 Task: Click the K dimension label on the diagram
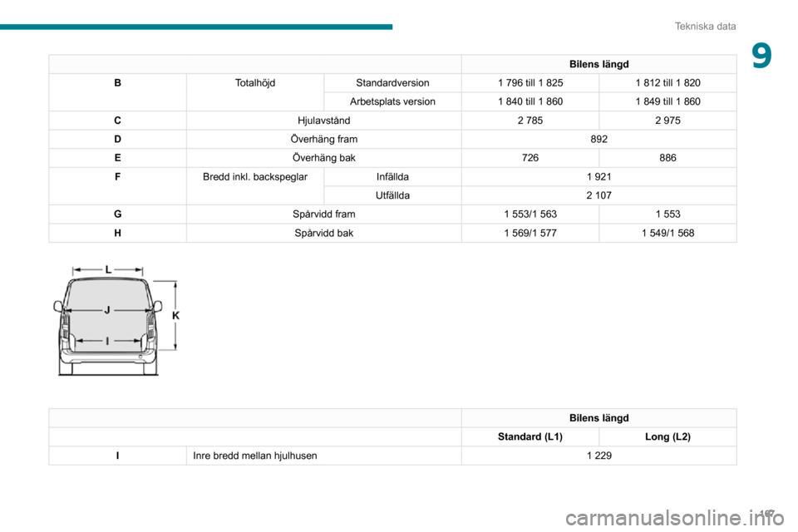click(x=175, y=316)
